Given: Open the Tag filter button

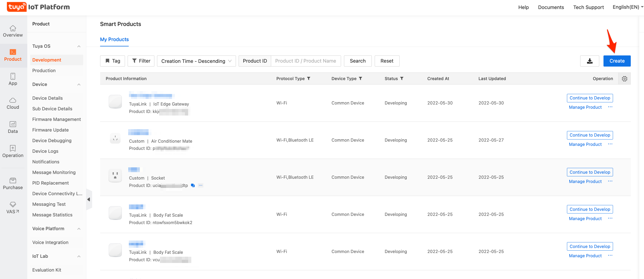Looking at the screenshot, I should point(113,61).
